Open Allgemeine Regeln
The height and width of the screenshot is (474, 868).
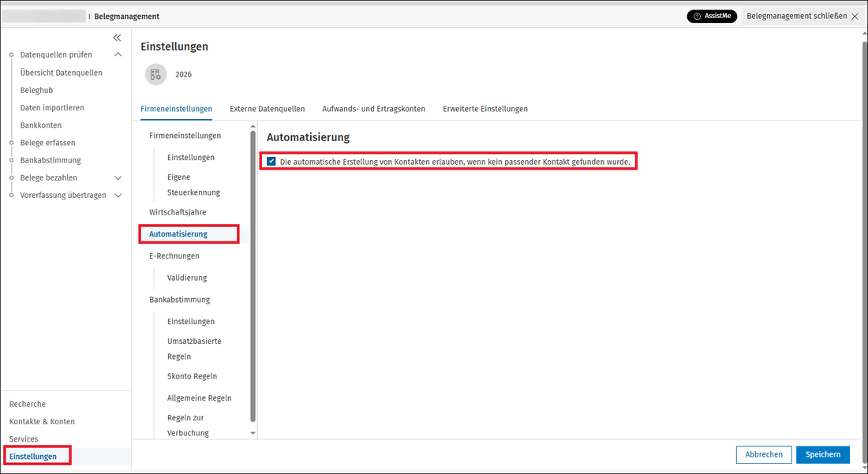200,398
